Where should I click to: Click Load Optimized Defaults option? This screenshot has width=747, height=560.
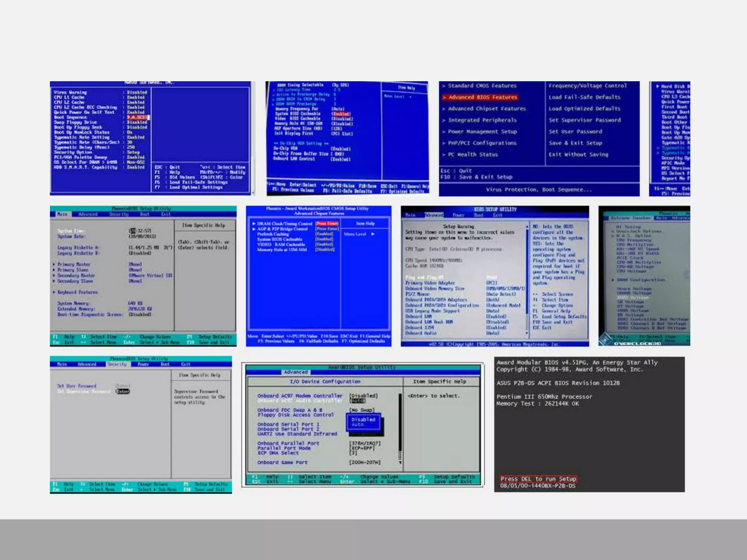pos(584,109)
